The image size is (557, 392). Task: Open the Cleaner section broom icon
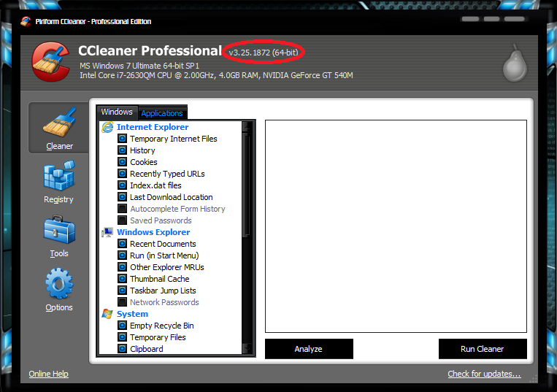tap(59, 122)
